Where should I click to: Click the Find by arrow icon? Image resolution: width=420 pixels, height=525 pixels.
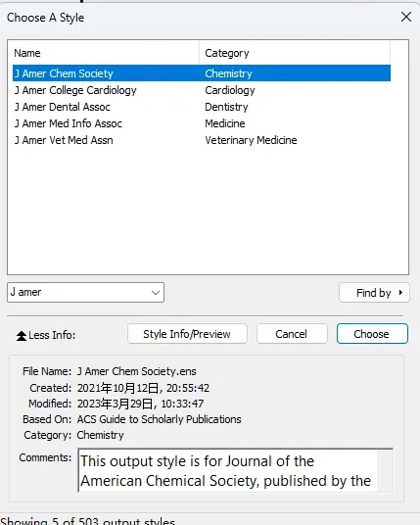[400, 293]
